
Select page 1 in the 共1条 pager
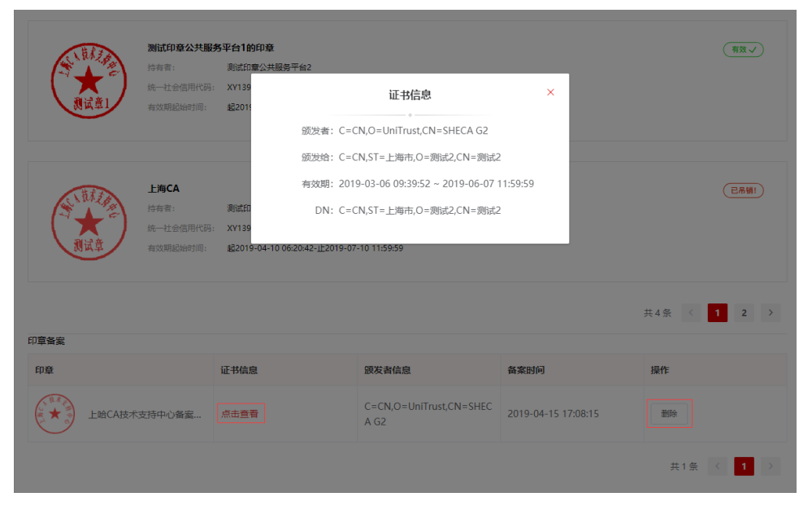(744, 466)
